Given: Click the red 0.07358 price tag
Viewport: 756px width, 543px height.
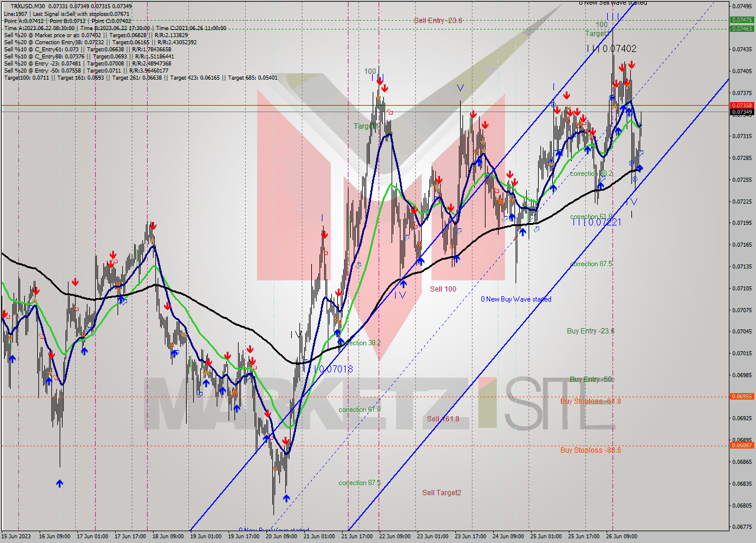Looking at the screenshot, I should coord(742,105).
